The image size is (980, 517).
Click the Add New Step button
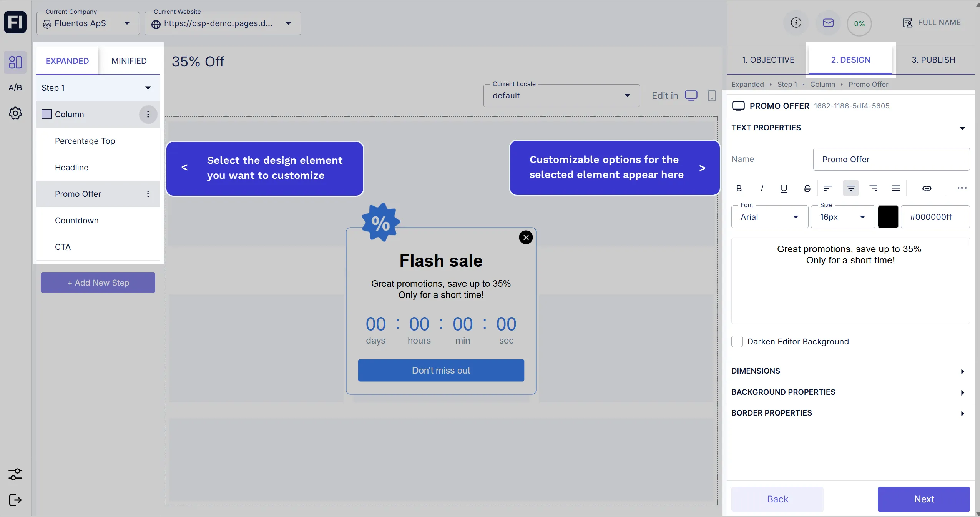[x=98, y=283]
